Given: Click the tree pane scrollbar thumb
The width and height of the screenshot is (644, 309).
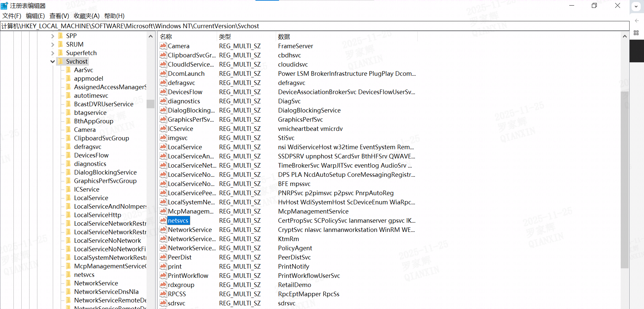Looking at the screenshot, I should 151,104.
